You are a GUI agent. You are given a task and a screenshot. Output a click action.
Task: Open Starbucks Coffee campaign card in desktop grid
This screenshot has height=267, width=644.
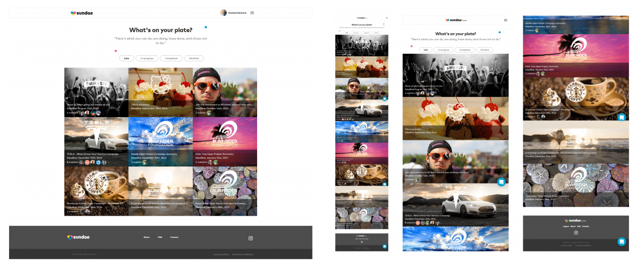tap(96, 191)
